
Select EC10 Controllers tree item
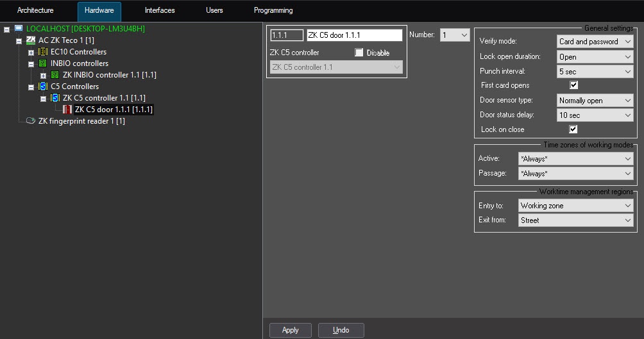point(78,52)
